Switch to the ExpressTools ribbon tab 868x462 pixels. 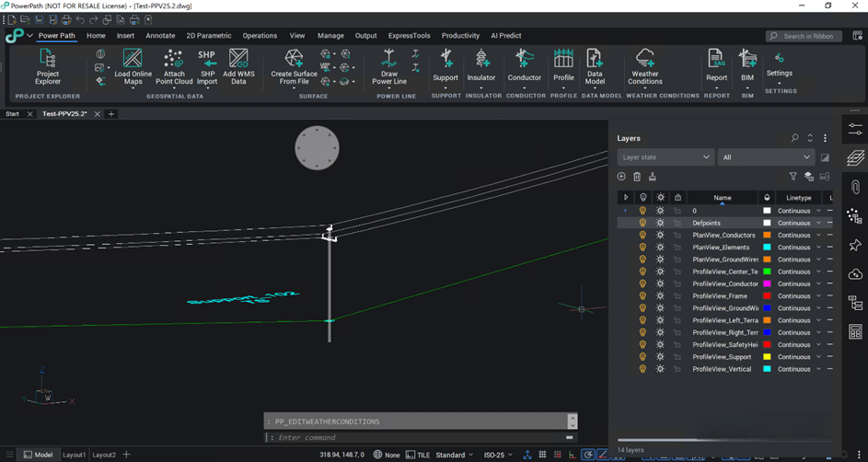pos(409,35)
